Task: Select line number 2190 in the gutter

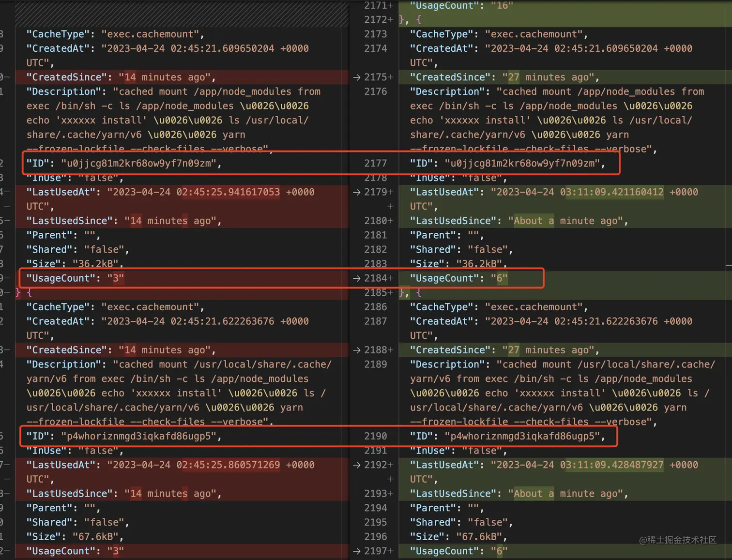Action: [376, 436]
